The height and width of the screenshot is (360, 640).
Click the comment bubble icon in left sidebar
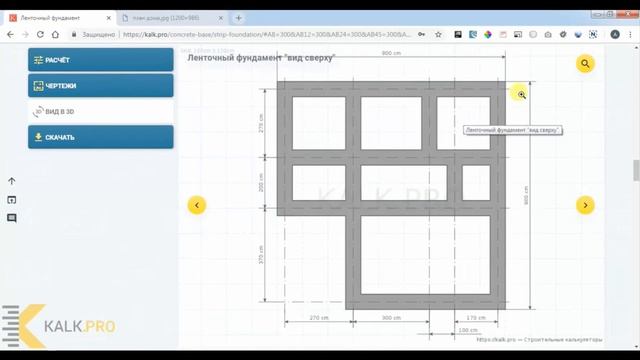[11, 218]
